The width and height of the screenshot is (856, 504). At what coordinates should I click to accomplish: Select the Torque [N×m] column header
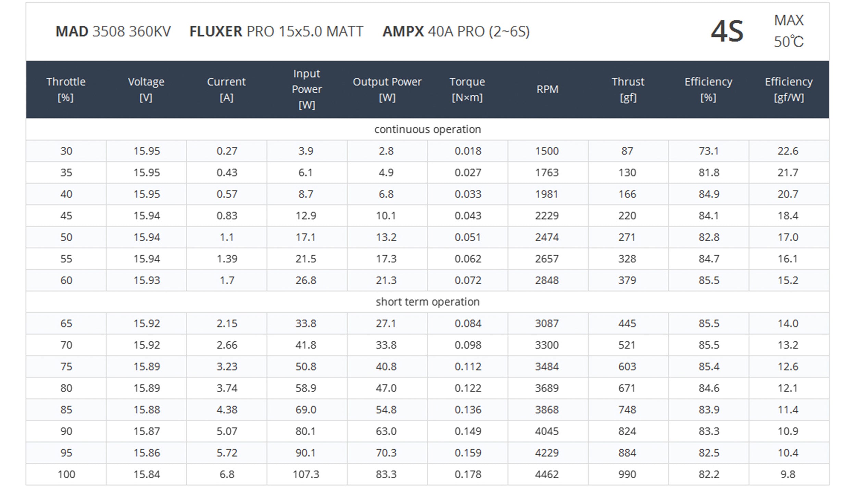(x=467, y=90)
